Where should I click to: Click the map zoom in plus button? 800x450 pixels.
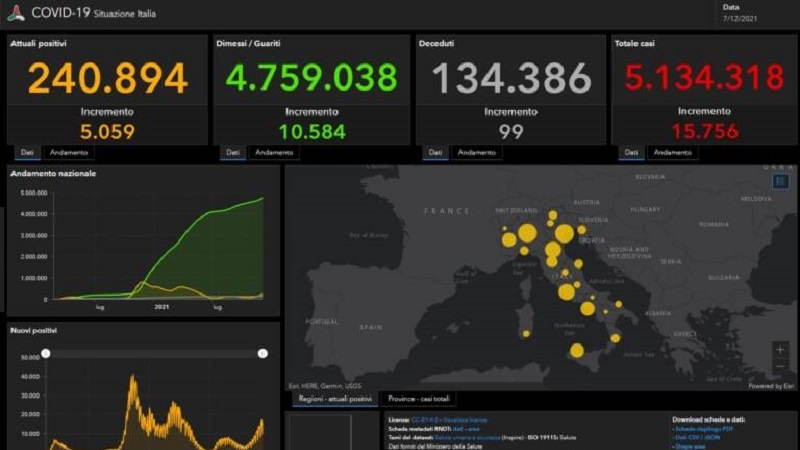pos(780,350)
